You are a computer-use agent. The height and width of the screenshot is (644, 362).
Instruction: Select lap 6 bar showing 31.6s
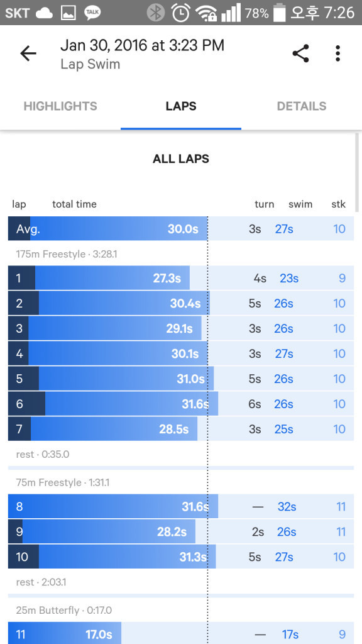click(x=181, y=404)
